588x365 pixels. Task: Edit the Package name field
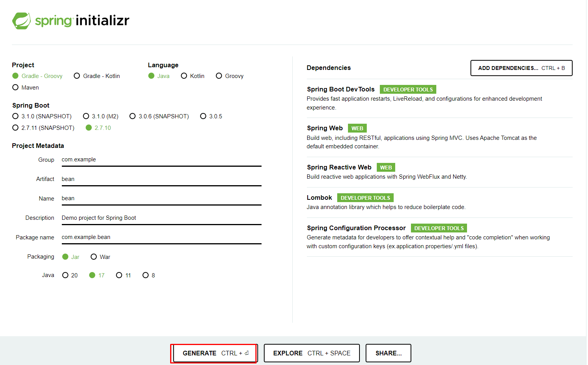coord(161,237)
